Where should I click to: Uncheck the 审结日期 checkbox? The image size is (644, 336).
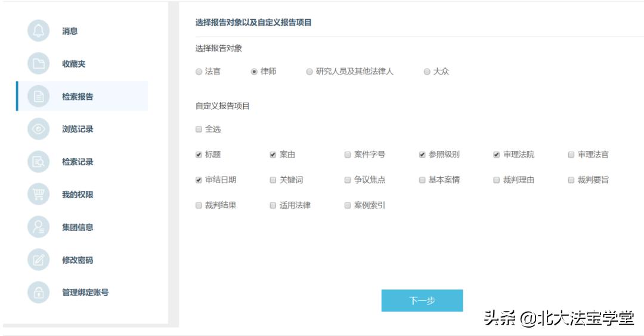pyautogui.click(x=199, y=180)
